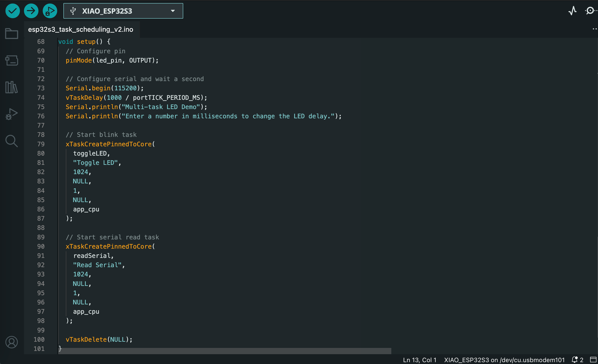Click the XIAO_ESP32S3 port status text
Image resolution: width=598 pixels, height=364 pixels.
coord(504,360)
